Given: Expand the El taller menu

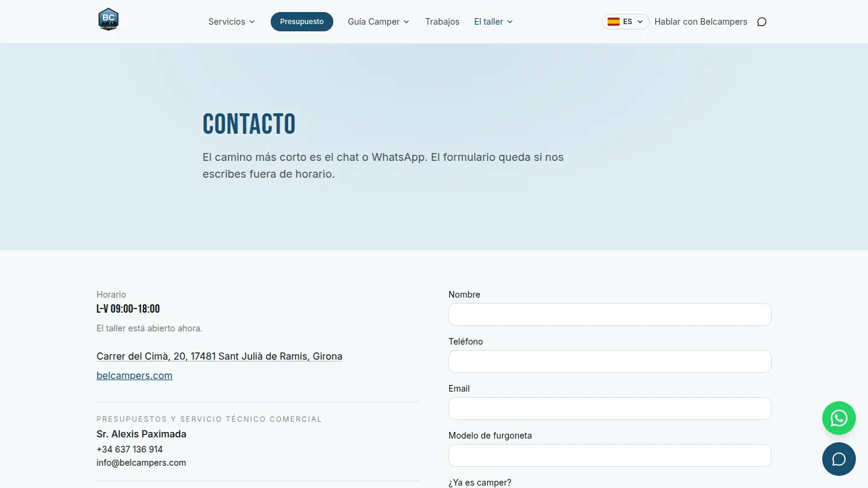Looking at the screenshot, I should (x=494, y=22).
